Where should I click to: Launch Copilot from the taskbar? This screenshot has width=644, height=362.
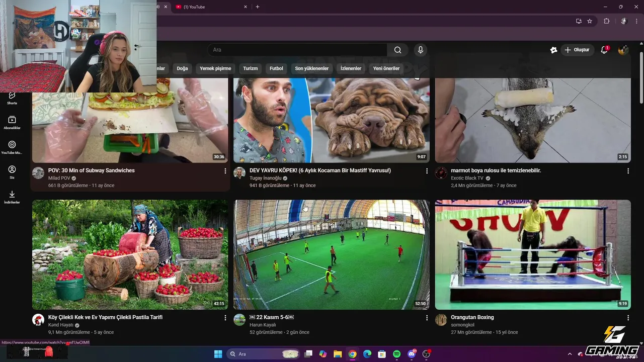pyautogui.click(x=323, y=354)
